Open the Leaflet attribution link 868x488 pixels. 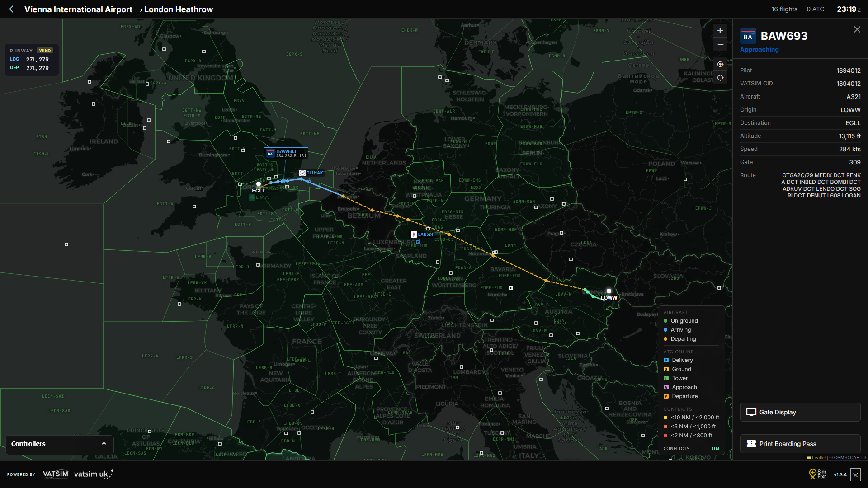tap(819, 457)
